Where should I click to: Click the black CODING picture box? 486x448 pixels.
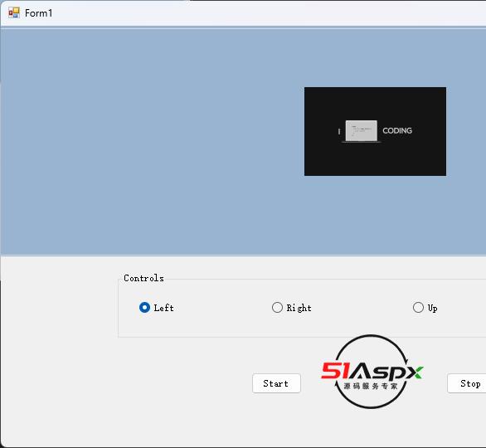coord(375,131)
